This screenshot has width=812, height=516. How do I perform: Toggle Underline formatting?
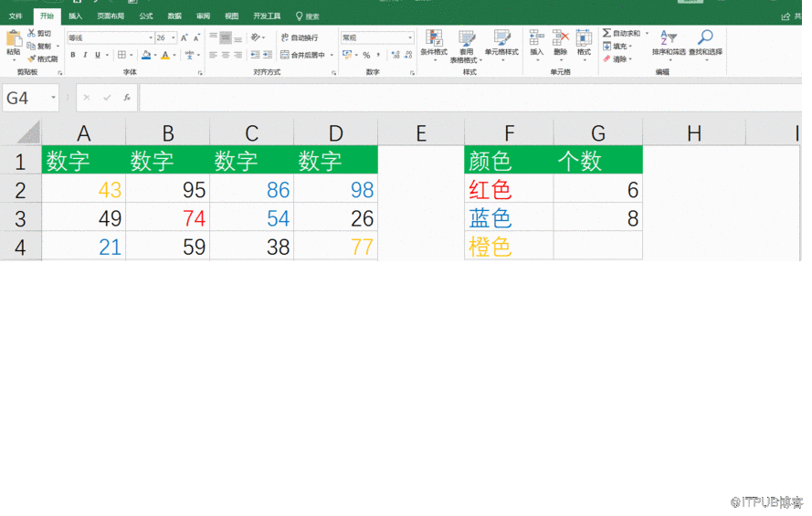pos(98,55)
